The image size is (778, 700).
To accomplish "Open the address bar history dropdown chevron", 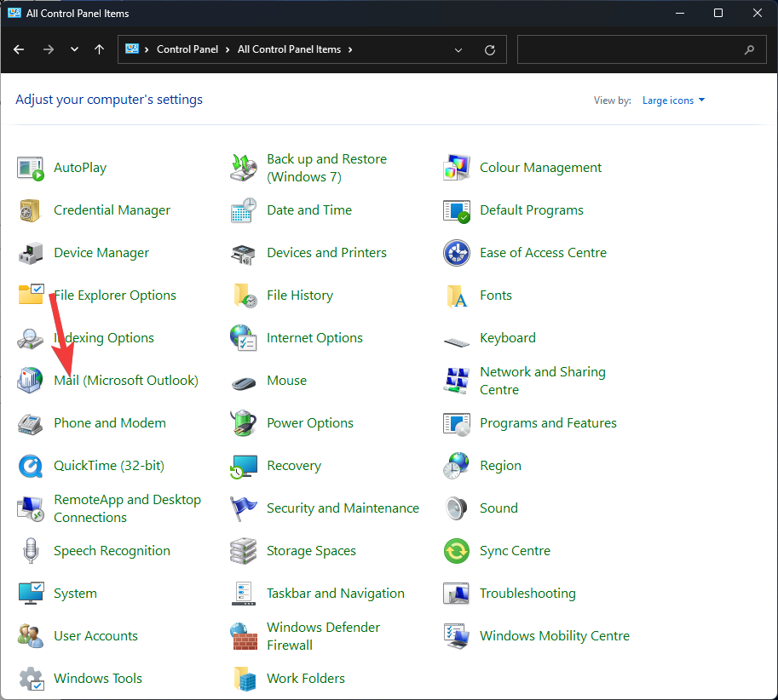I will pyautogui.click(x=459, y=49).
